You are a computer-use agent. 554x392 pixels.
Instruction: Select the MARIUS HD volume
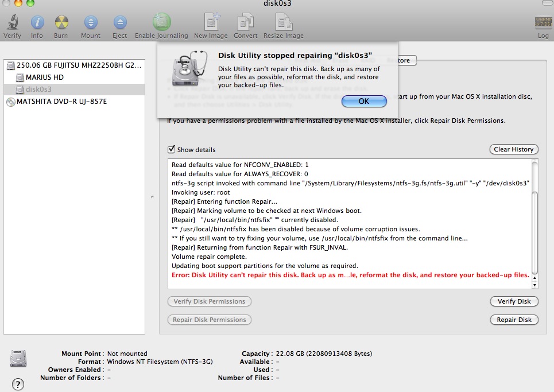coord(74,77)
